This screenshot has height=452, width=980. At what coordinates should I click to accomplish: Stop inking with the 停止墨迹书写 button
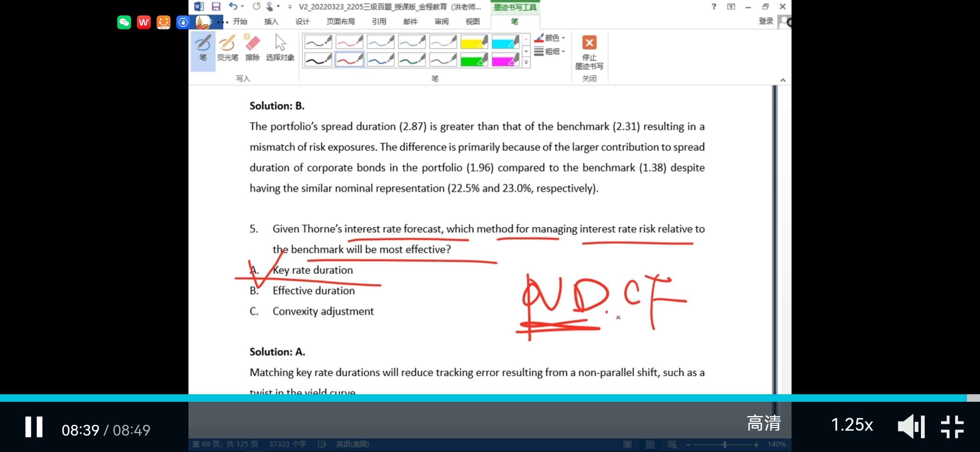(x=589, y=52)
